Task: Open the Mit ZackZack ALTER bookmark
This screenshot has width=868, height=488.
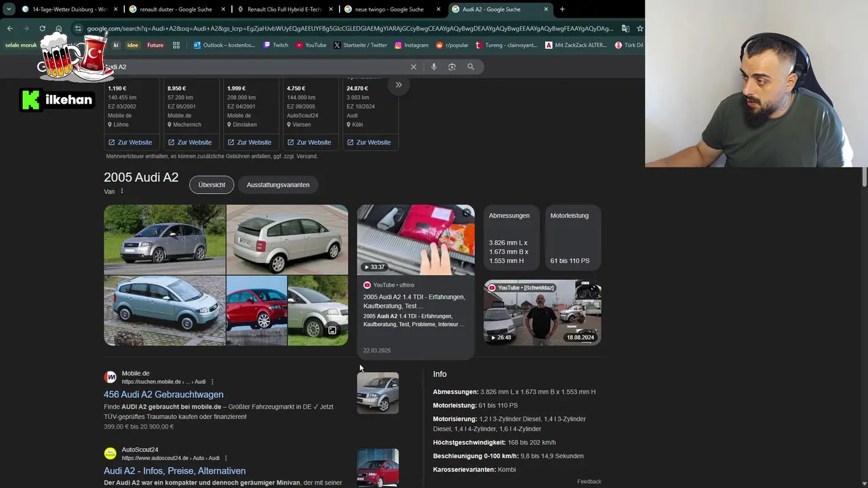Action: [576, 45]
